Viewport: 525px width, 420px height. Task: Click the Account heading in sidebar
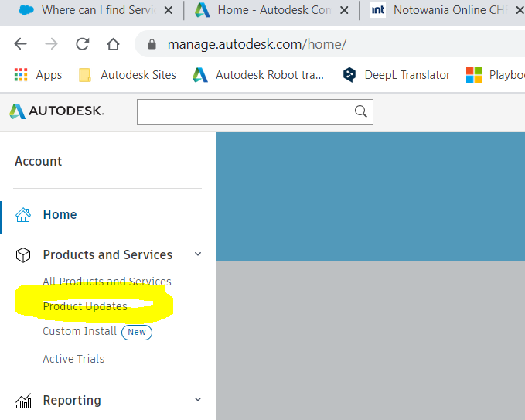tap(39, 161)
